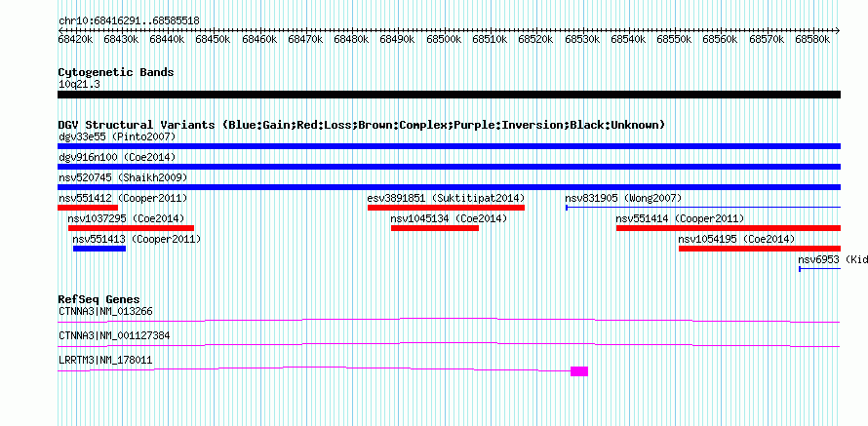Click the chr10:68416291..68585518 region label

[129, 21]
